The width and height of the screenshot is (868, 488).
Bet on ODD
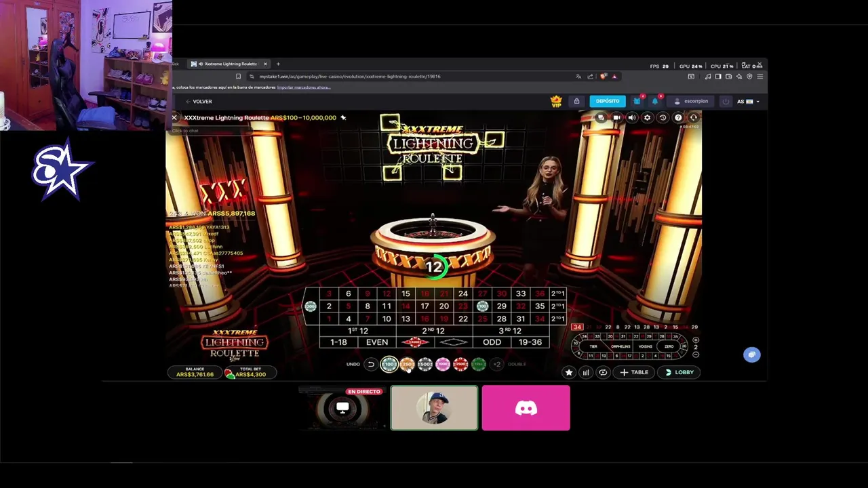point(492,342)
